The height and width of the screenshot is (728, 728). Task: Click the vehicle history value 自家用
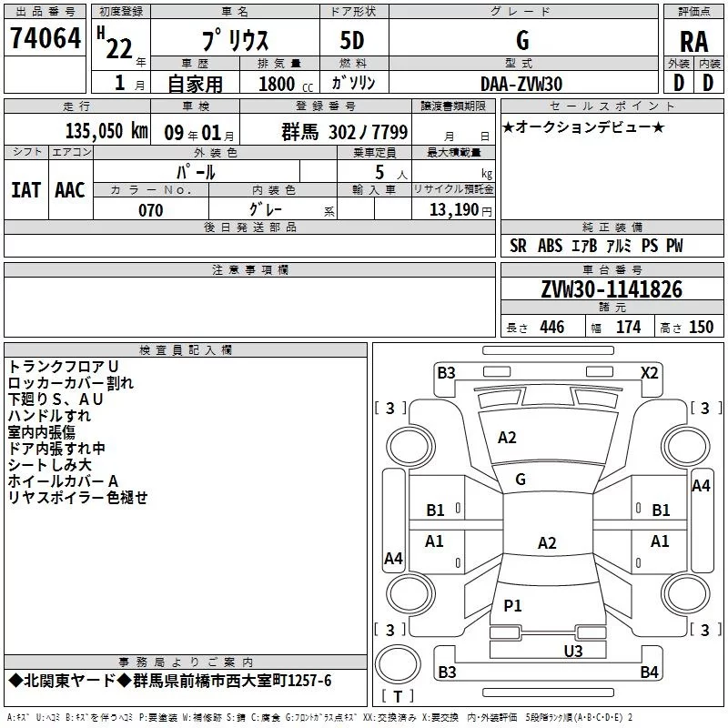(195, 84)
